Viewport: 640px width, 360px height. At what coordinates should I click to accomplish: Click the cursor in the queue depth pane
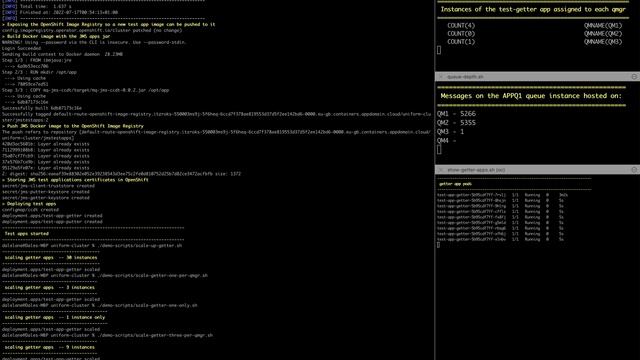pyautogui.click(x=439, y=150)
